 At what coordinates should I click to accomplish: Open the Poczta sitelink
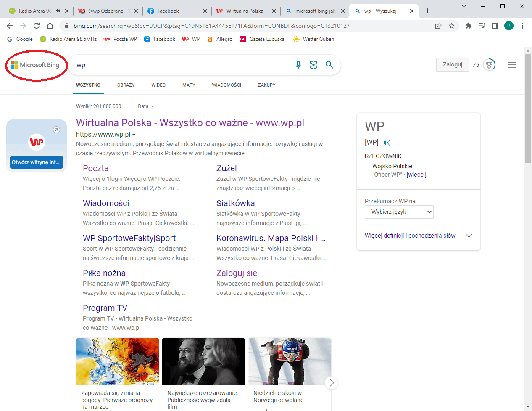[96, 168]
